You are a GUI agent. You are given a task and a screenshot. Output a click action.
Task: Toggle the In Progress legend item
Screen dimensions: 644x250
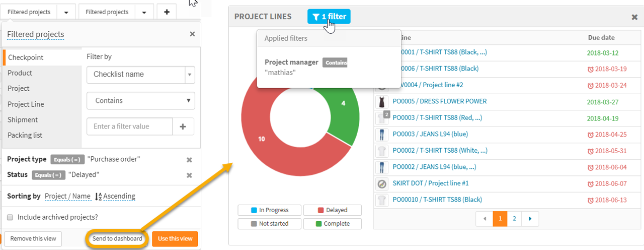click(x=270, y=210)
